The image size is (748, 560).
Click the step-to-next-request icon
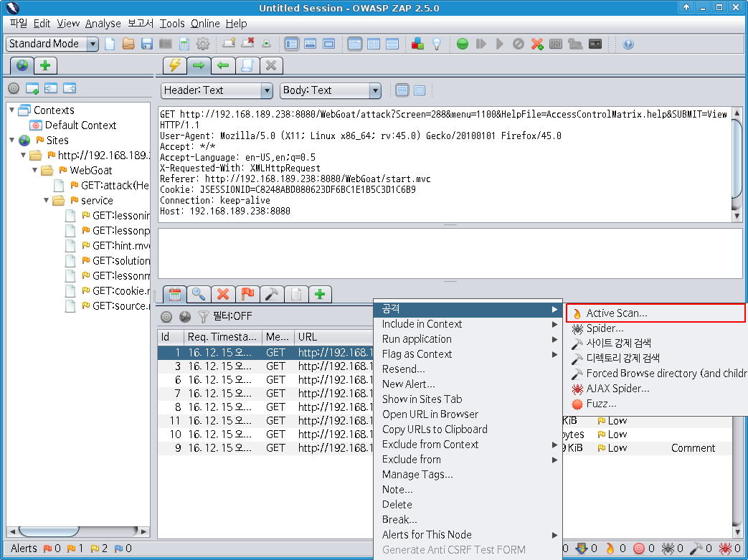480,44
